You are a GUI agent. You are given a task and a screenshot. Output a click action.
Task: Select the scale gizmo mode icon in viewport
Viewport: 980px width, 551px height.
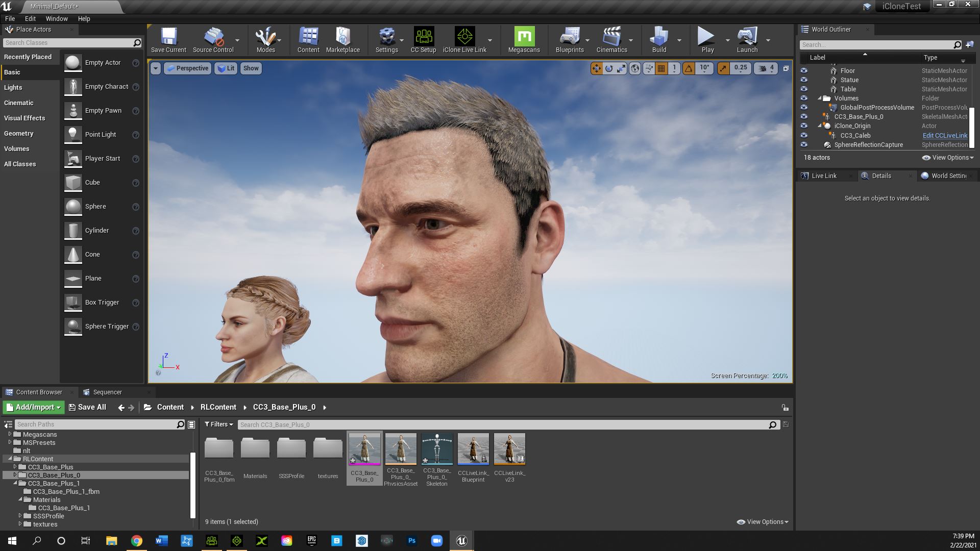pyautogui.click(x=621, y=68)
